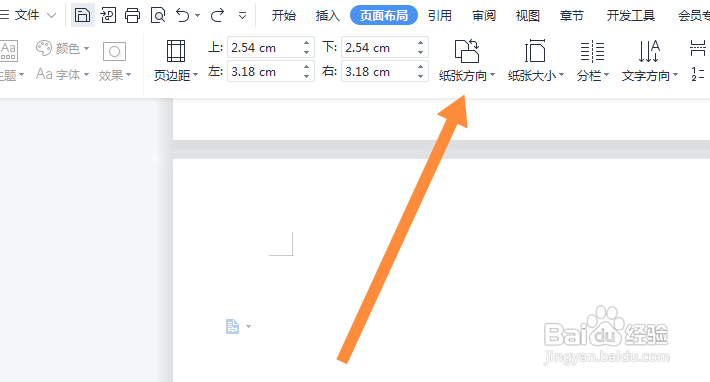
Task: Open Print Preview icon
Action: (x=158, y=15)
